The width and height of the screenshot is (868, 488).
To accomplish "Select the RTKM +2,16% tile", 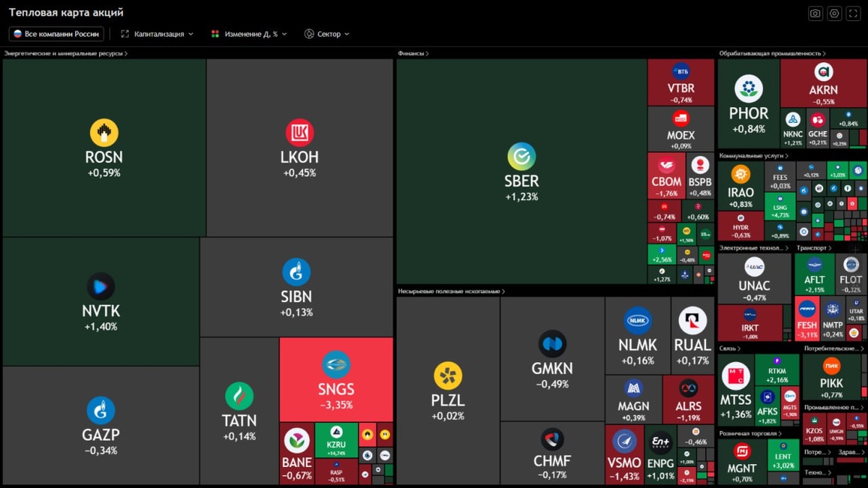I will coord(777,369).
